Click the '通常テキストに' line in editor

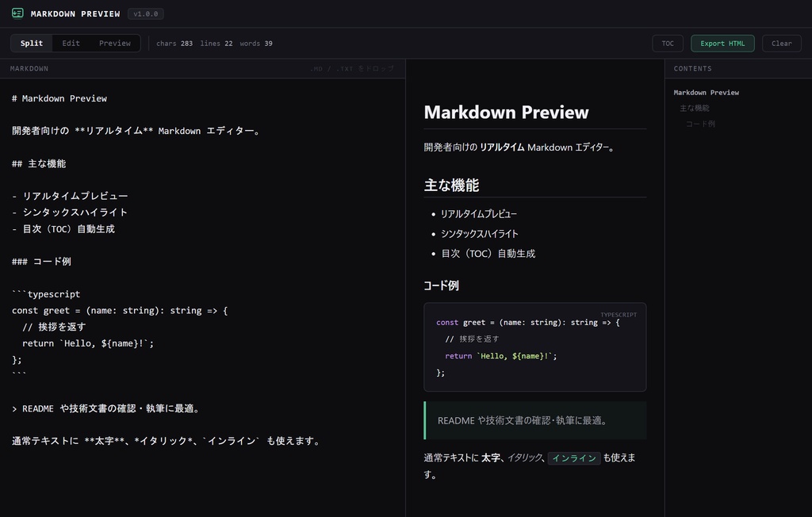pos(167,441)
